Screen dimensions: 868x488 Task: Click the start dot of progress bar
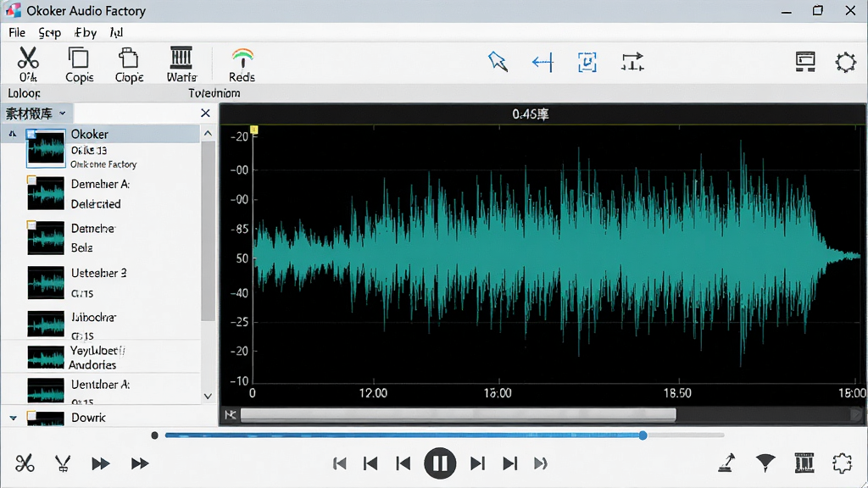click(x=154, y=435)
